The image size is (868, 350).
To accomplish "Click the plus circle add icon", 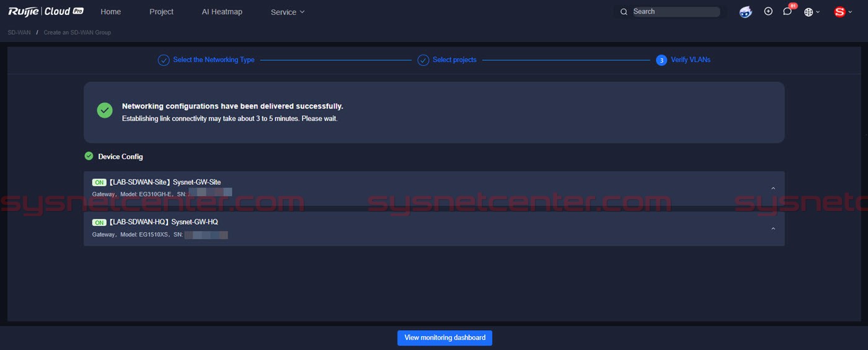I will coord(768,11).
